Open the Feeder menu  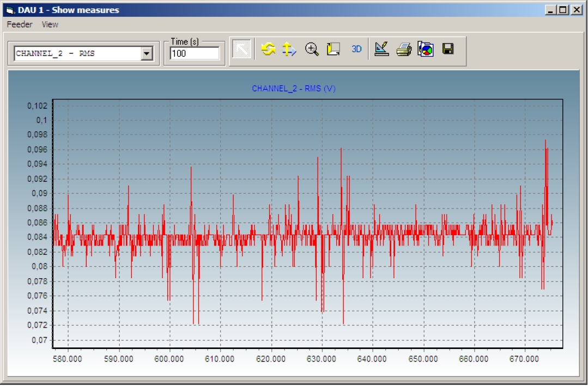click(20, 24)
